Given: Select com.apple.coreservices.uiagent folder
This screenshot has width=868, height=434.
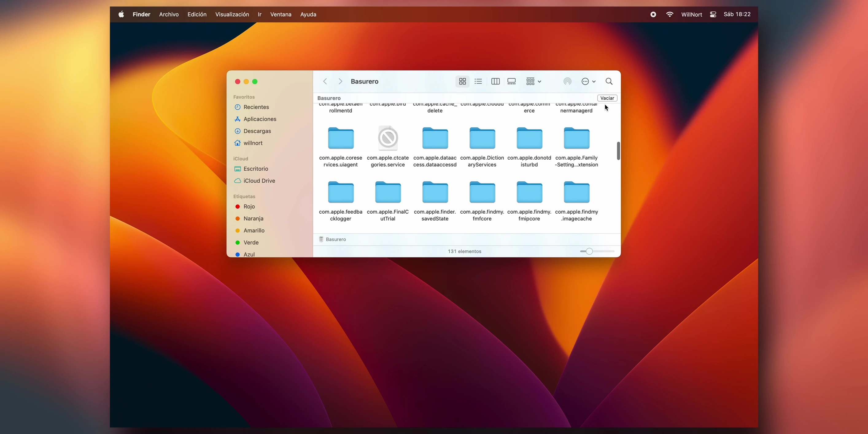Looking at the screenshot, I should (x=341, y=138).
